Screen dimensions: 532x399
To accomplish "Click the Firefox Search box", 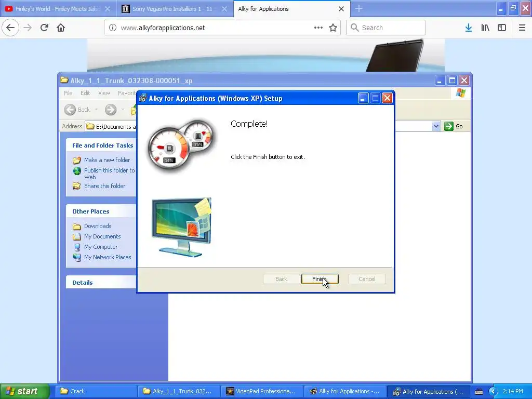I will [x=386, y=28].
